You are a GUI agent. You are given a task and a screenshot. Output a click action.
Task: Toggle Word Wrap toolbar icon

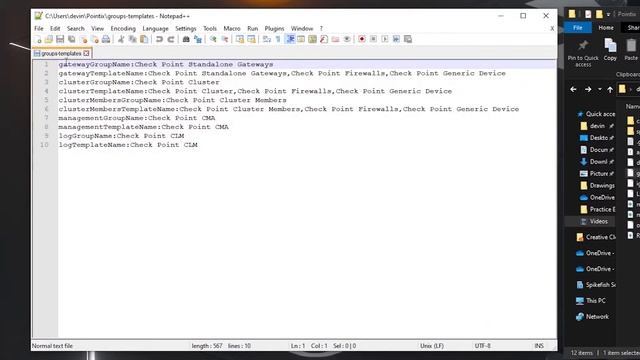(267, 39)
